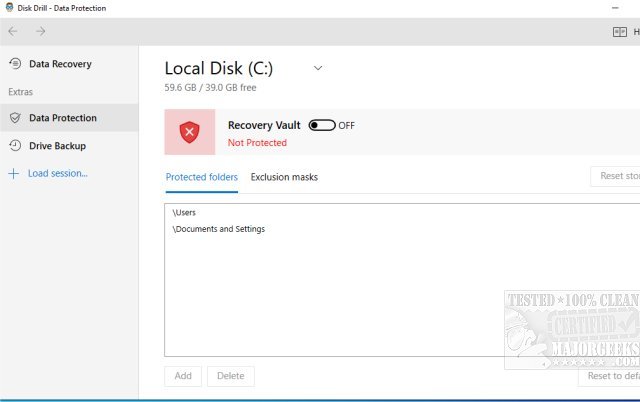This screenshot has height=402, width=640.
Task: Select Data Protection in the sidebar
Action: click(69, 118)
